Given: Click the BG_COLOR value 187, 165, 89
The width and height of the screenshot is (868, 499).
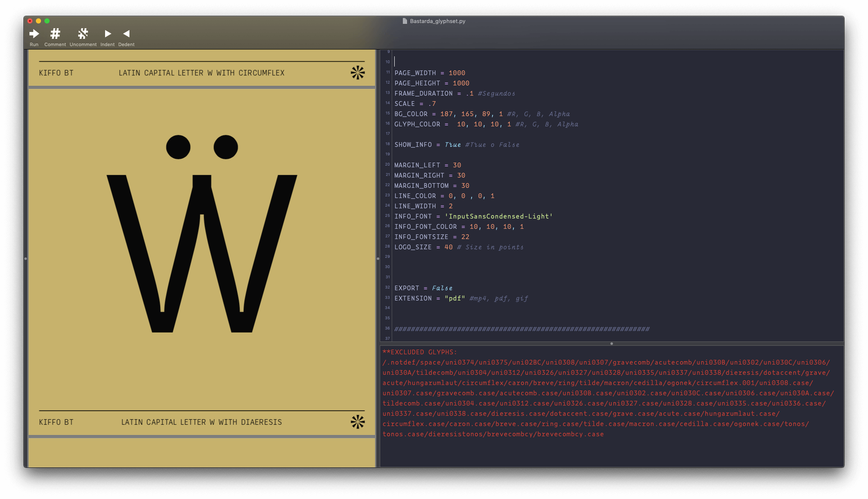Looking at the screenshot, I should click(465, 114).
